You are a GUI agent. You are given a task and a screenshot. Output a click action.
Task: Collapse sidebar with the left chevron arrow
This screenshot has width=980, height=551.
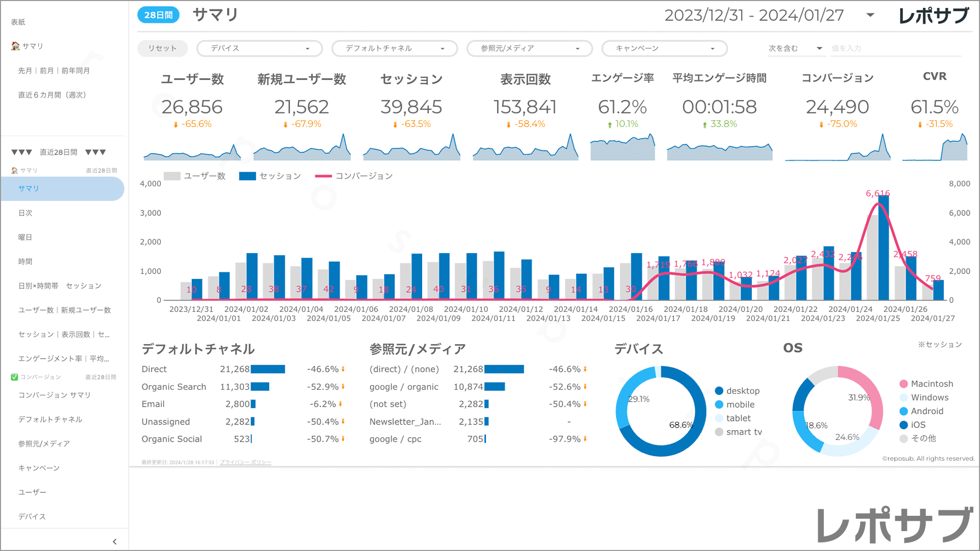pos(114,542)
